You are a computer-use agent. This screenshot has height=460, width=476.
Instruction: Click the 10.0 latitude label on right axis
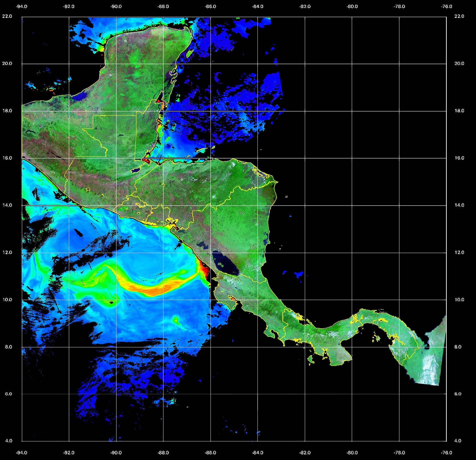[x=459, y=299]
